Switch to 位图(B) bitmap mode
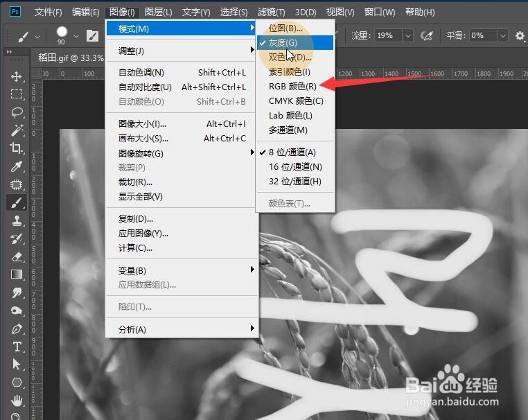The width and height of the screenshot is (528, 420). (295, 28)
